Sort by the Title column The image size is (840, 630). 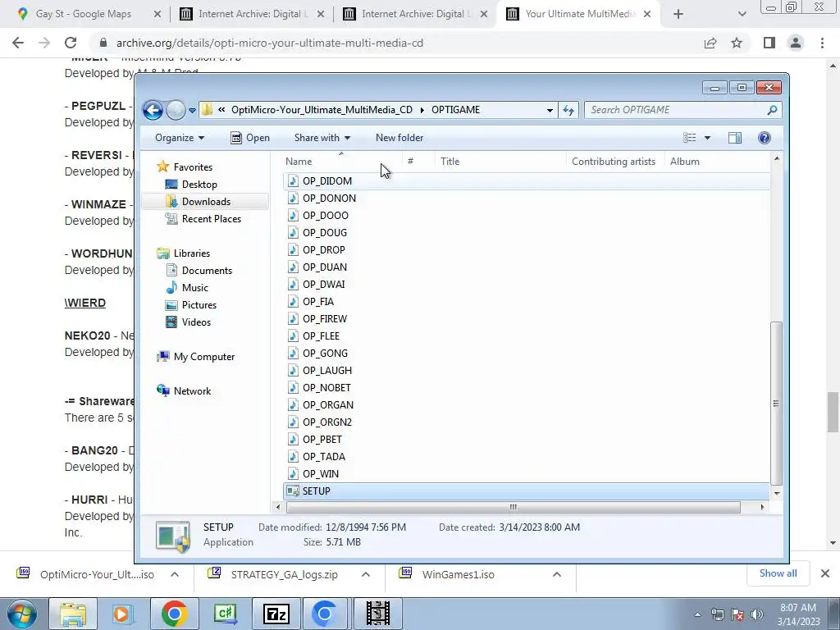point(500,162)
